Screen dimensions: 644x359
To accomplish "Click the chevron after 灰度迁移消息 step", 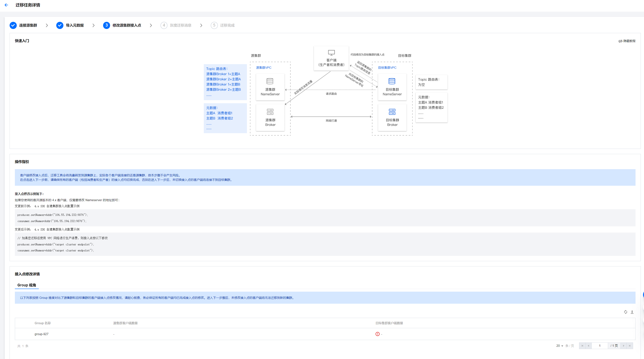I will pyautogui.click(x=201, y=25).
